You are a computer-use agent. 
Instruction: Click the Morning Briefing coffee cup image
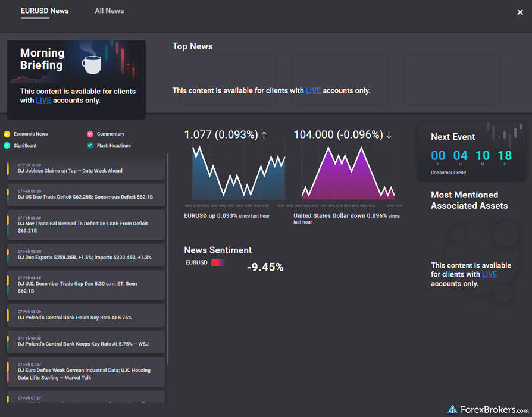(x=92, y=64)
